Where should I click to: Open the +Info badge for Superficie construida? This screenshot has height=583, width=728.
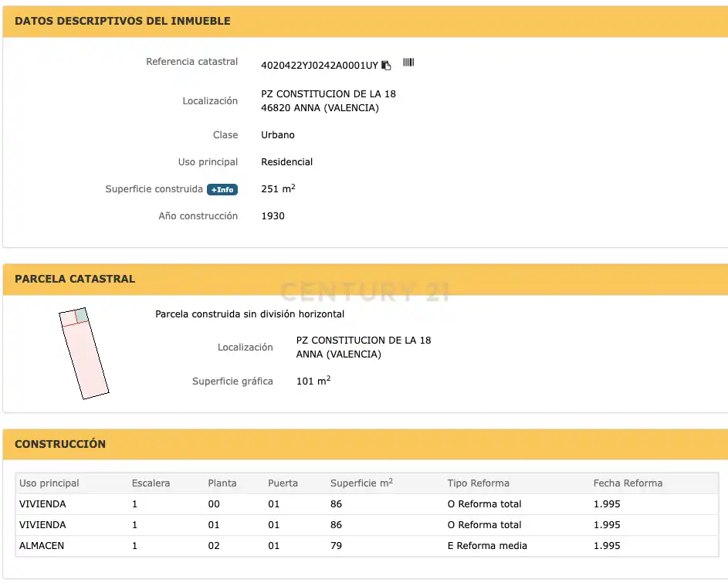point(222,189)
